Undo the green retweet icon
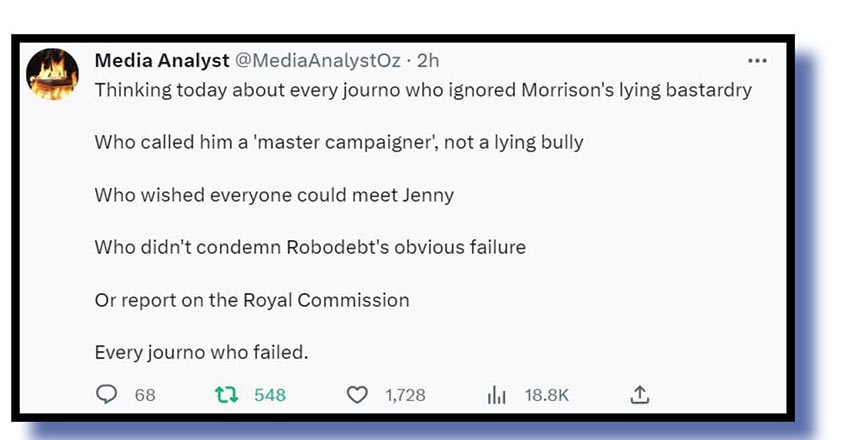Image resolution: width=850 pixels, height=440 pixels. coord(227,395)
